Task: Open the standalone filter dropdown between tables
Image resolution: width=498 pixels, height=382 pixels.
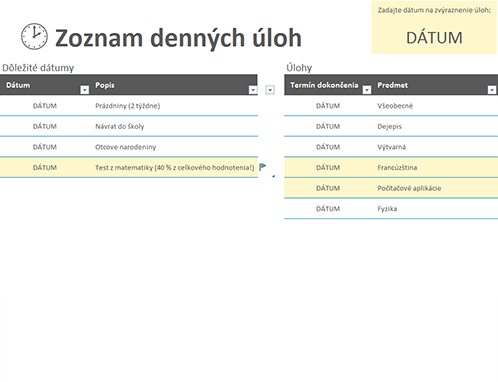Action: (270, 90)
